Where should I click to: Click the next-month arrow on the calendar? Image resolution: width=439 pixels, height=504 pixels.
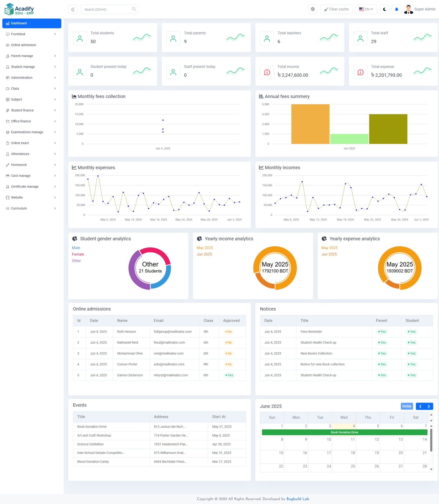429,406
